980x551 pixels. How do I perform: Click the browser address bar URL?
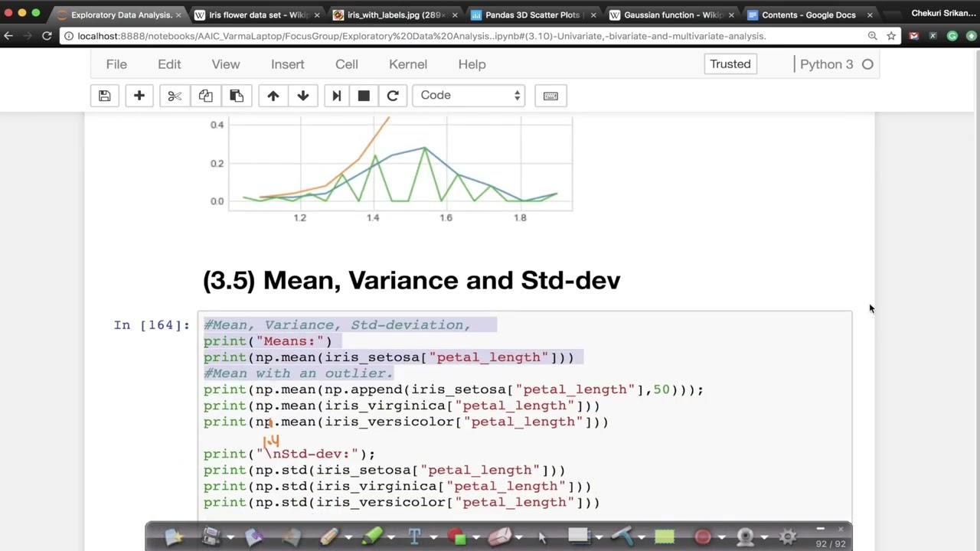click(421, 36)
